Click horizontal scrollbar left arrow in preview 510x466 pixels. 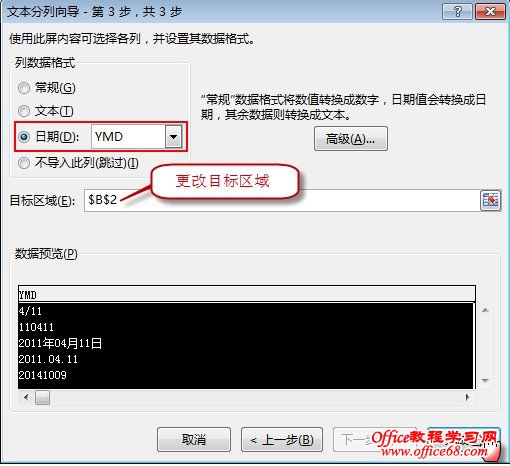26,397
